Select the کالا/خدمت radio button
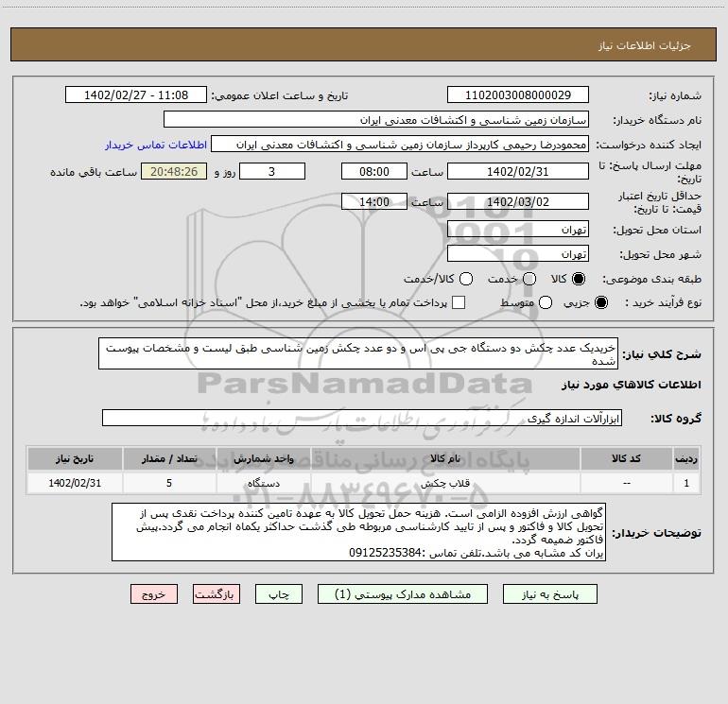The height and width of the screenshot is (704, 728). click(x=466, y=279)
